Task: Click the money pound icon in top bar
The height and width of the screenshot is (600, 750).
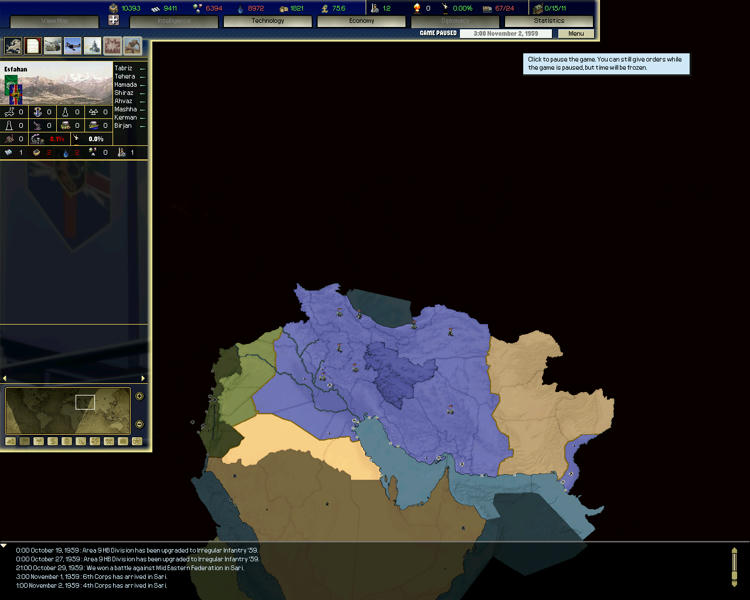Action: click(325, 8)
